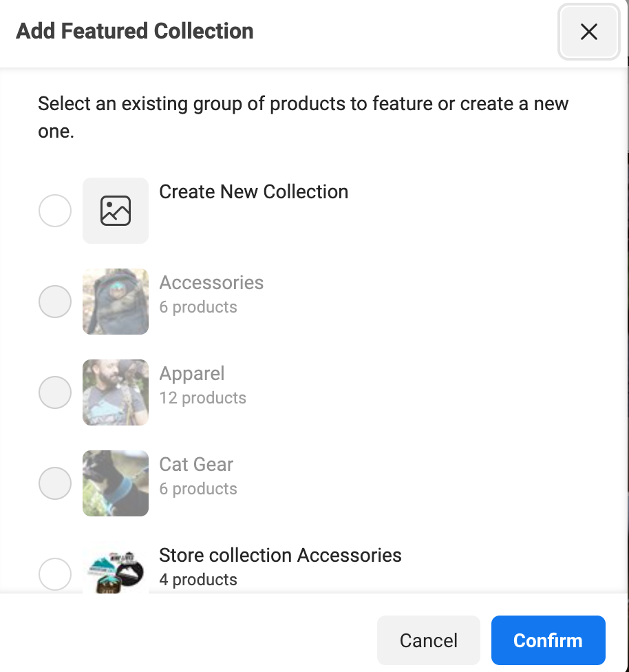Screen dimensions: 629x672
Task: Click the image placeholder icon for new collection
Action: tap(116, 211)
